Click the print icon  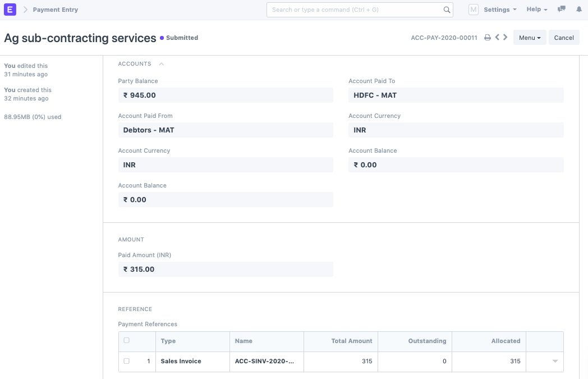pos(488,38)
